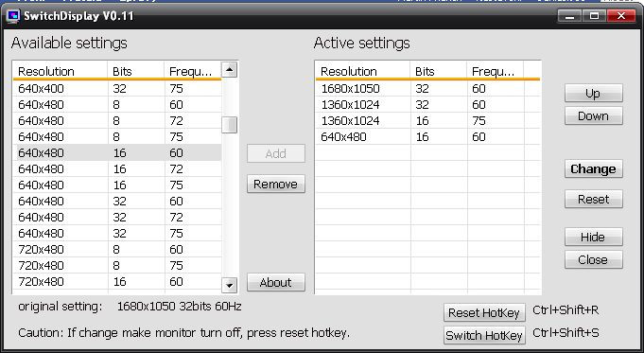Close SwitchDisplay with title bar X
The image size is (644, 353).
click(x=621, y=16)
